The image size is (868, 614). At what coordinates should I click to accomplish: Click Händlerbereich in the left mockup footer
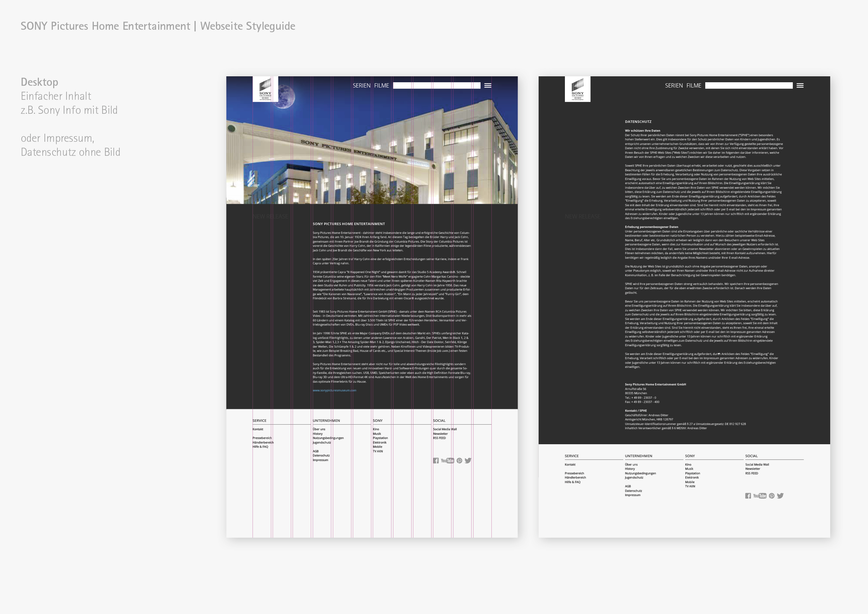pos(263,442)
